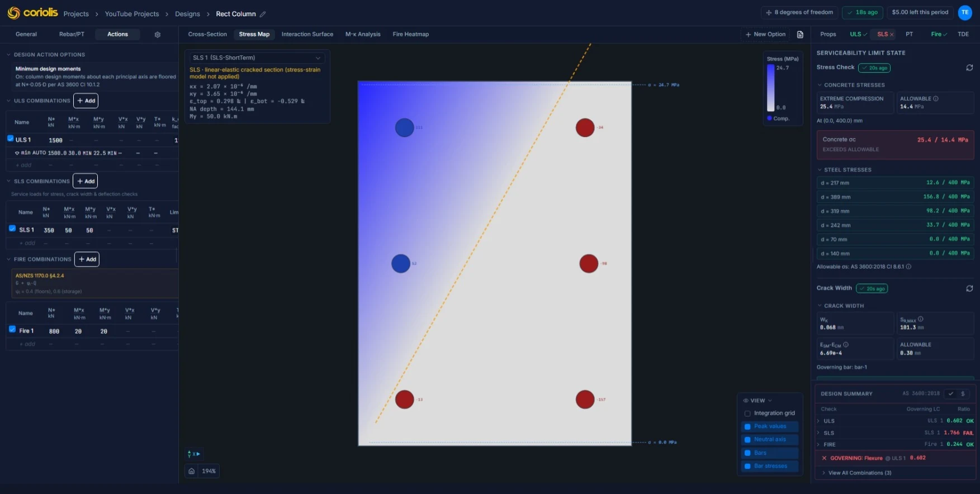The width and height of the screenshot is (980, 494).
Task: Add a new SLS combination
Action: (x=86, y=181)
